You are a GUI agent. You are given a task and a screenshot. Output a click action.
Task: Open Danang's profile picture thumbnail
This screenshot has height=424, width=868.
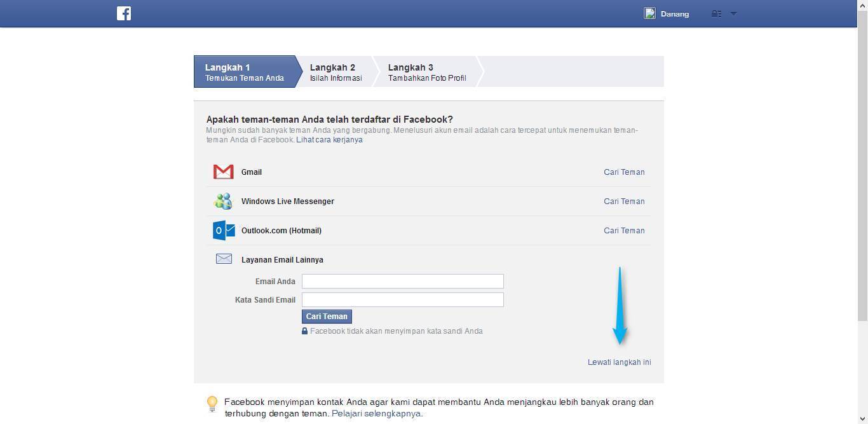[649, 13]
